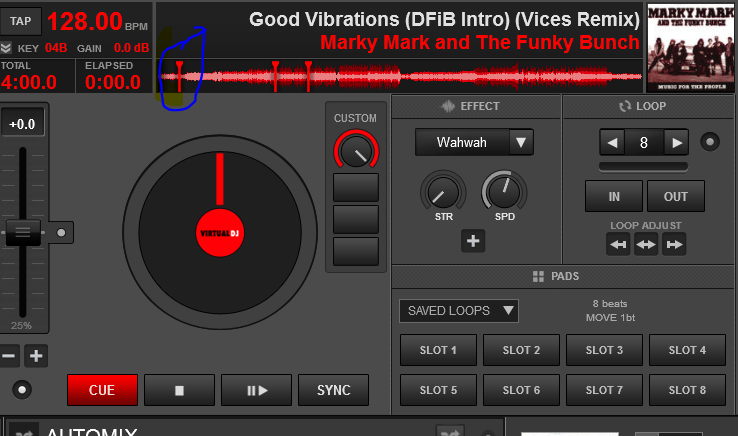Open the Marky Mark album cover art
The height and width of the screenshot is (436, 738).
690,47
